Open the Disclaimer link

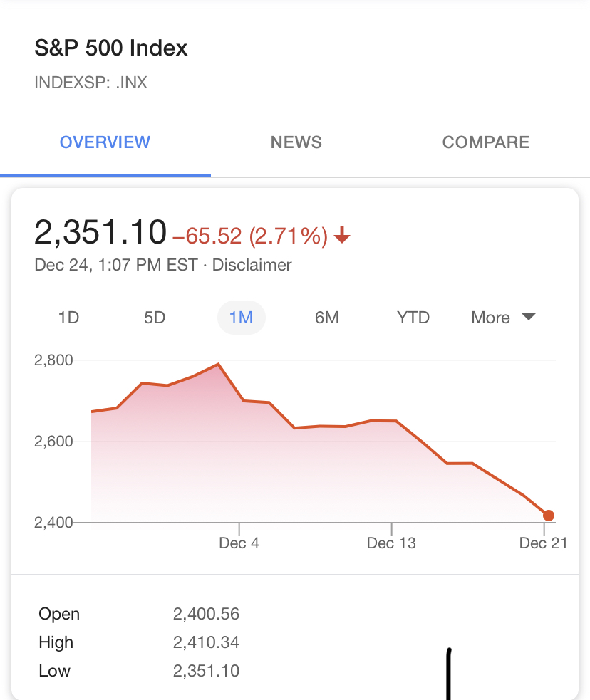pyautogui.click(x=252, y=265)
